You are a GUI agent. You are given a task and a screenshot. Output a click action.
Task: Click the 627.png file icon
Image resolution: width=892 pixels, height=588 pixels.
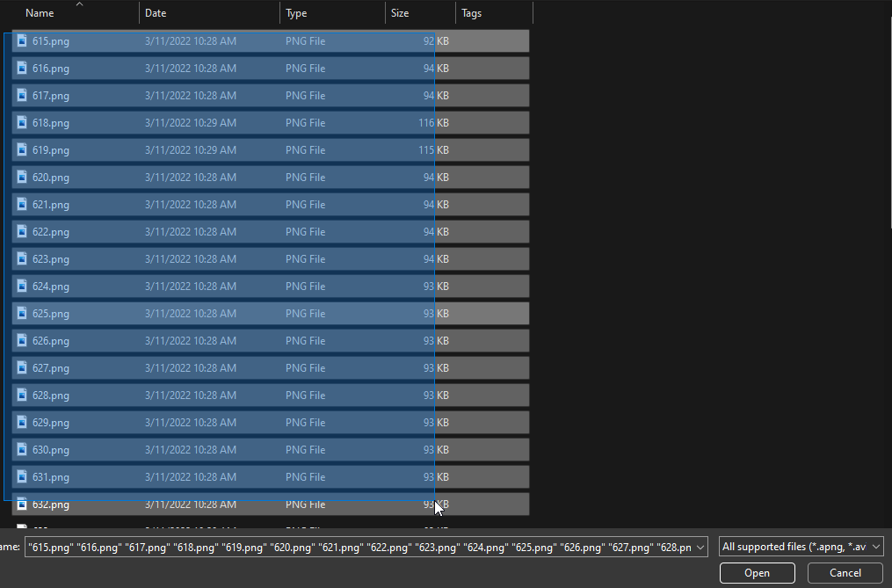(x=22, y=368)
